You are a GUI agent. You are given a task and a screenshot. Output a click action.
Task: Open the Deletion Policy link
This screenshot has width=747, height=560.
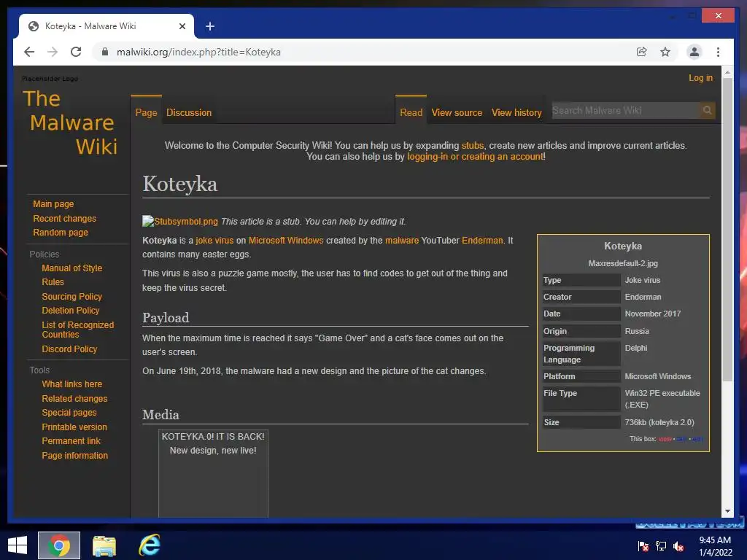tap(71, 310)
